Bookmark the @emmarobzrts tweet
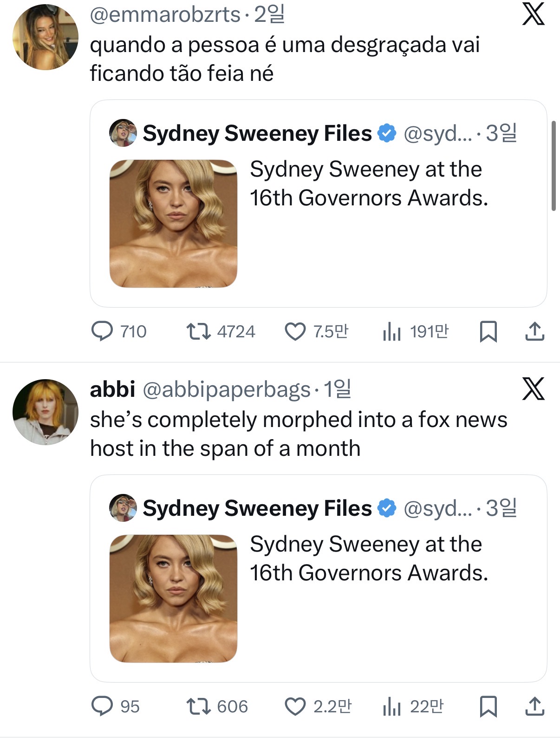The height and width of the screenshot is (743, 560). tap(488, 332)
